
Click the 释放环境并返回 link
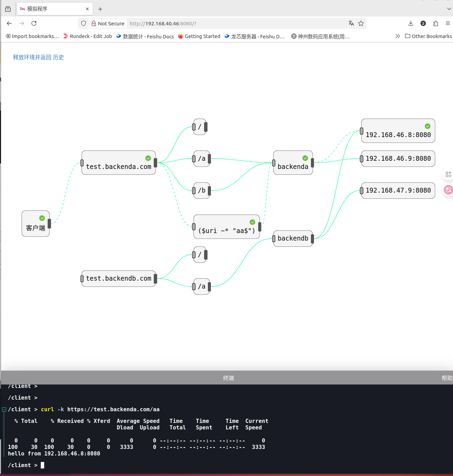[x=32, y=57]
